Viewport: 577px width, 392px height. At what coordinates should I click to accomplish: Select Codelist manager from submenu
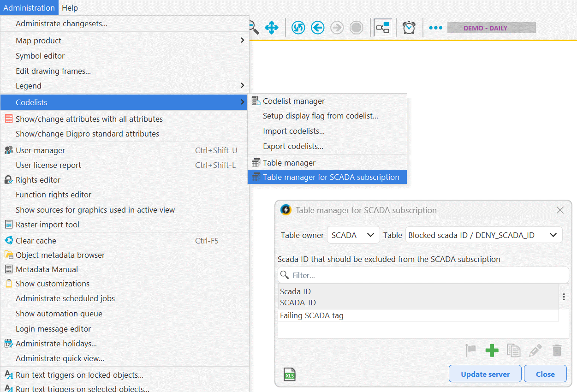coord(294,101)
